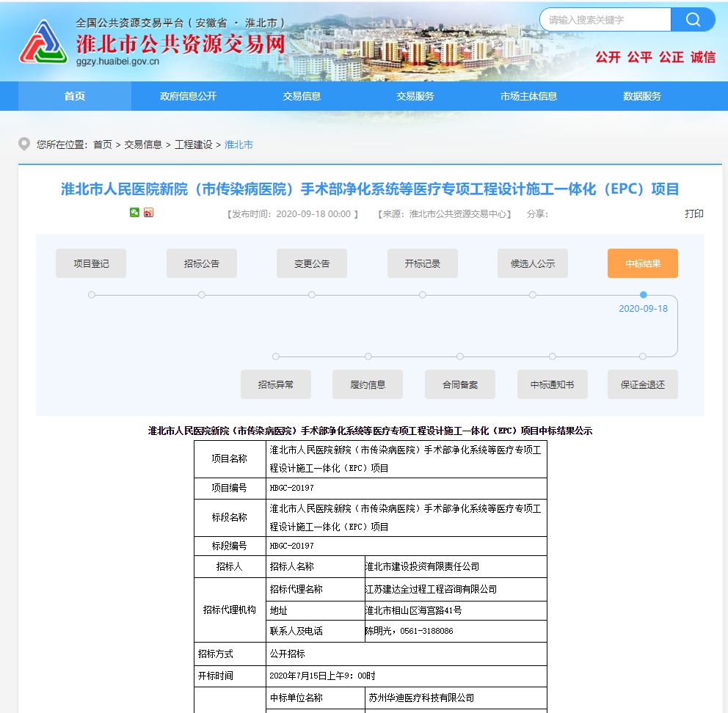The image size is (728, 713).
Task: Click the address cell 淮北市相山区海宫路41号
Action: (x=456, y=610)
